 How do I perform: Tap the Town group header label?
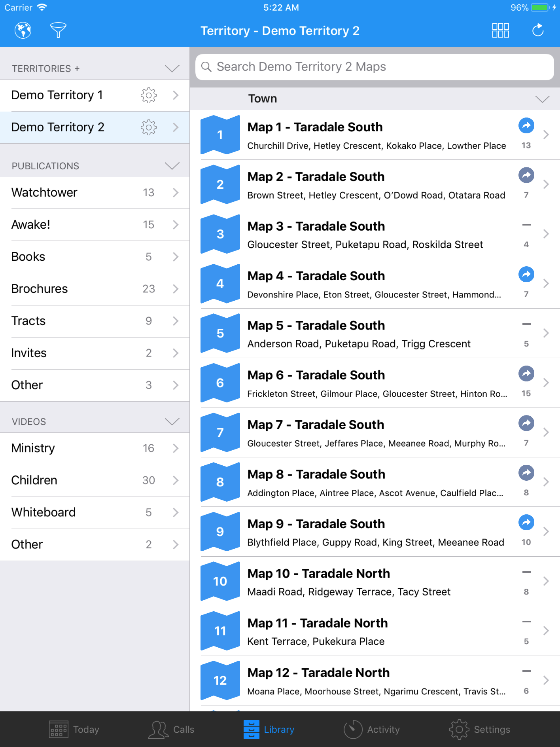(263, 99)
